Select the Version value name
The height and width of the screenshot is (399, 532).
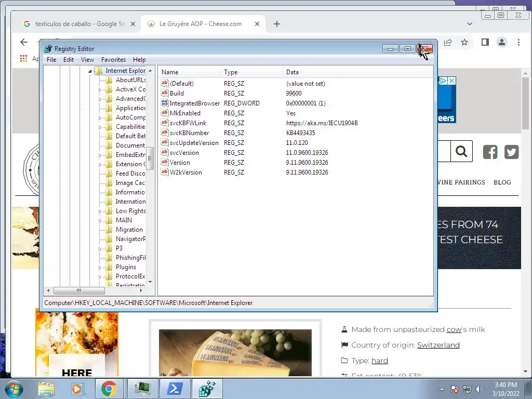180,163
